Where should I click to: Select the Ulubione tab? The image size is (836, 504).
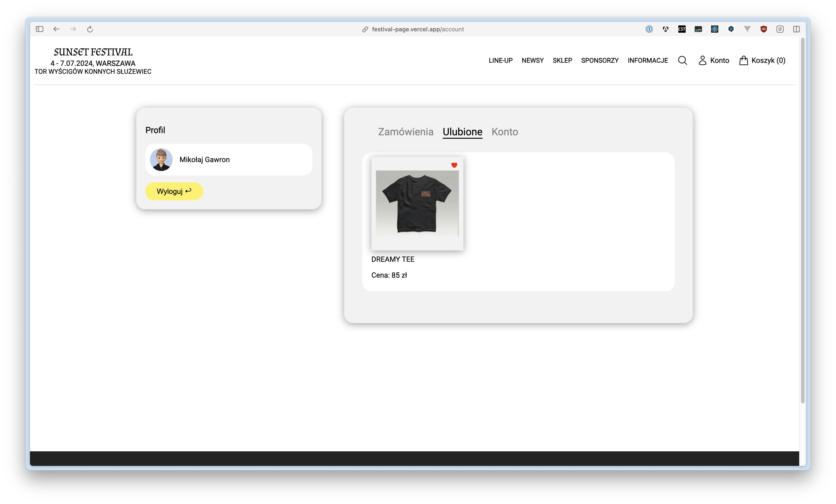462,132
